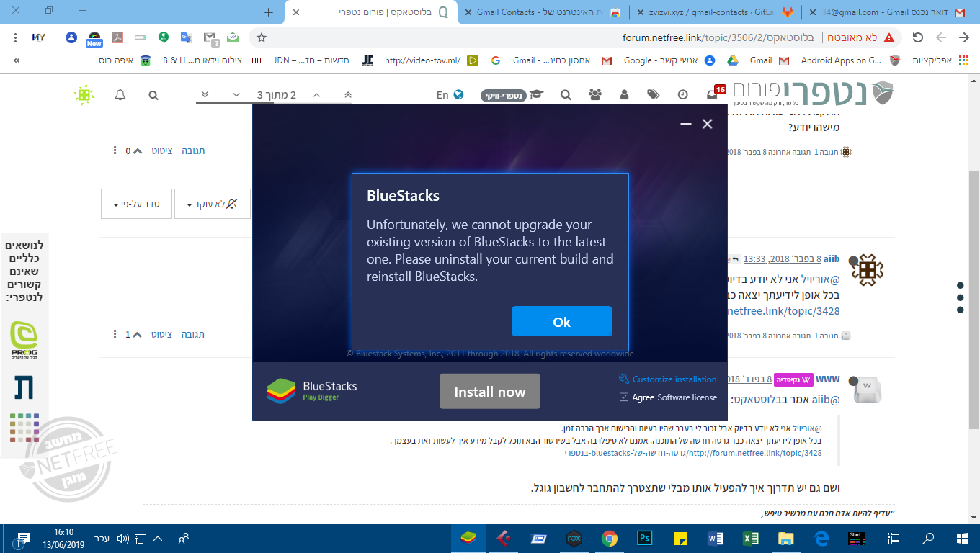
Task: Switch language using the En globe
Action: (x=450, y=95)
